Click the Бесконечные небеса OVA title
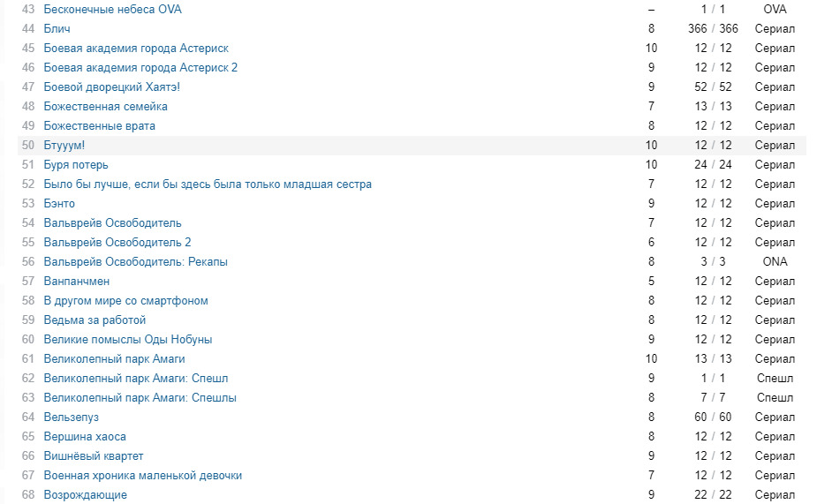832x504 pixels. tap(112, 10)
